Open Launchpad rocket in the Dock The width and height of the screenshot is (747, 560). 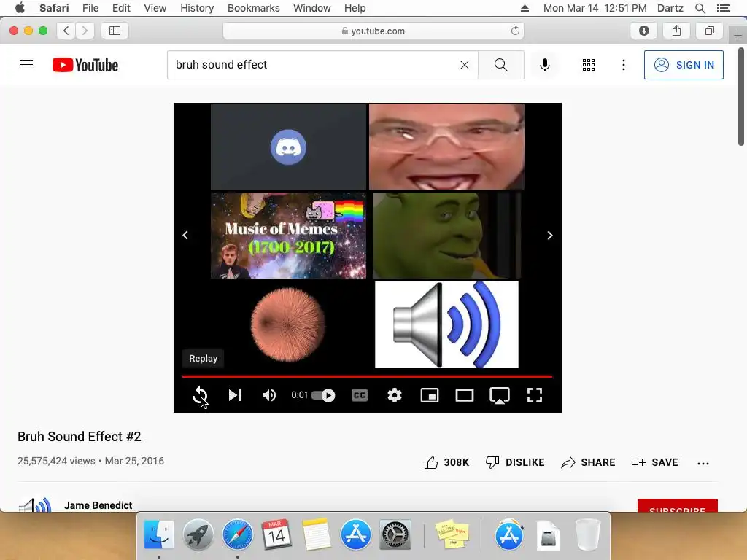pos(198,534)
